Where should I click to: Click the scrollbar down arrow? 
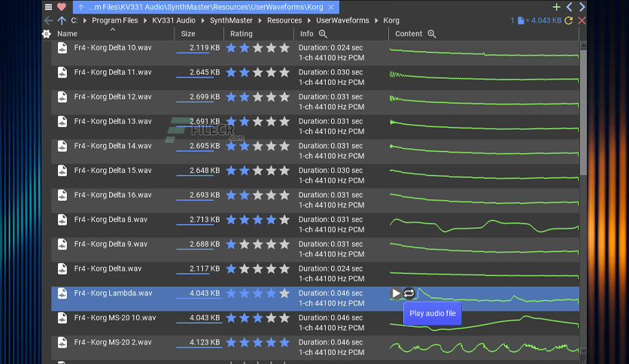[x=583, y=350]
